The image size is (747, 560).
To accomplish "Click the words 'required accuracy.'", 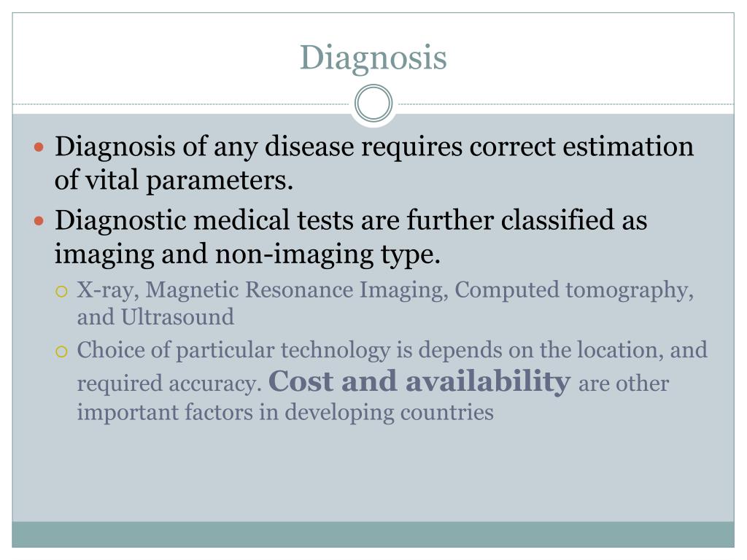I will 169,384.
